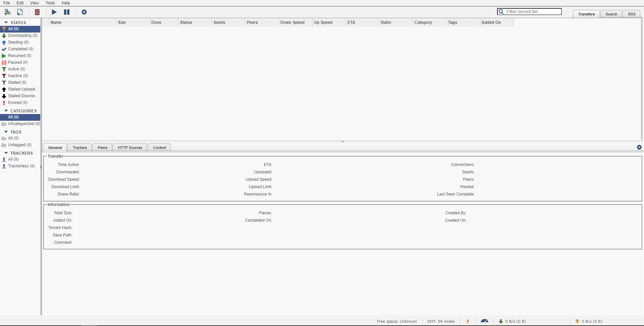Click the download speed indicator in status bar

[x=512, y=321]
